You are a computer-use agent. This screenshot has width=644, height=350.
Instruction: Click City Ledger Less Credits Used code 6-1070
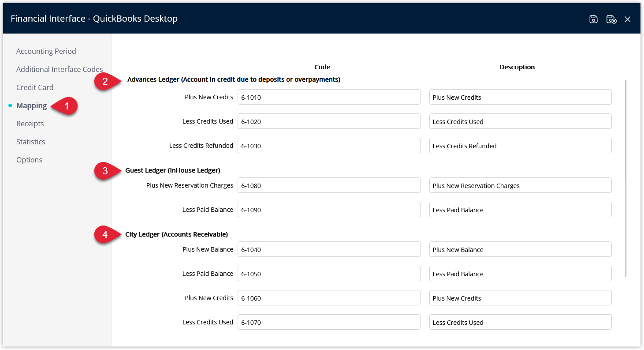click(329, 322)
